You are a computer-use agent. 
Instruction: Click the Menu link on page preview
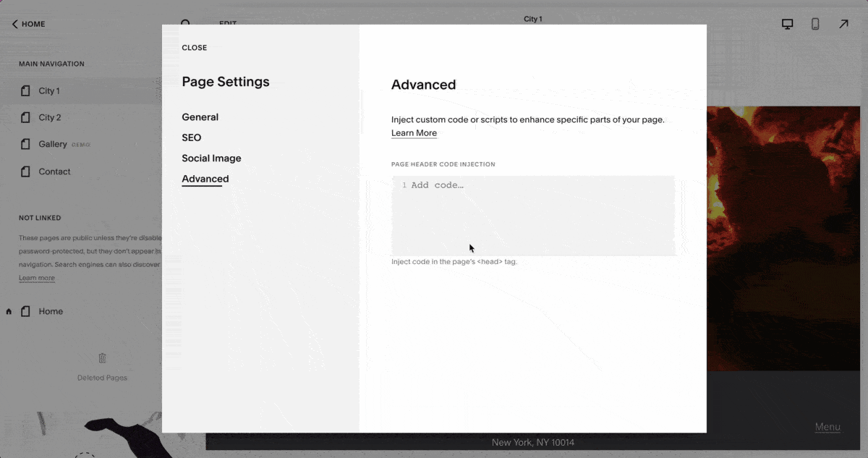click(827, 427)
